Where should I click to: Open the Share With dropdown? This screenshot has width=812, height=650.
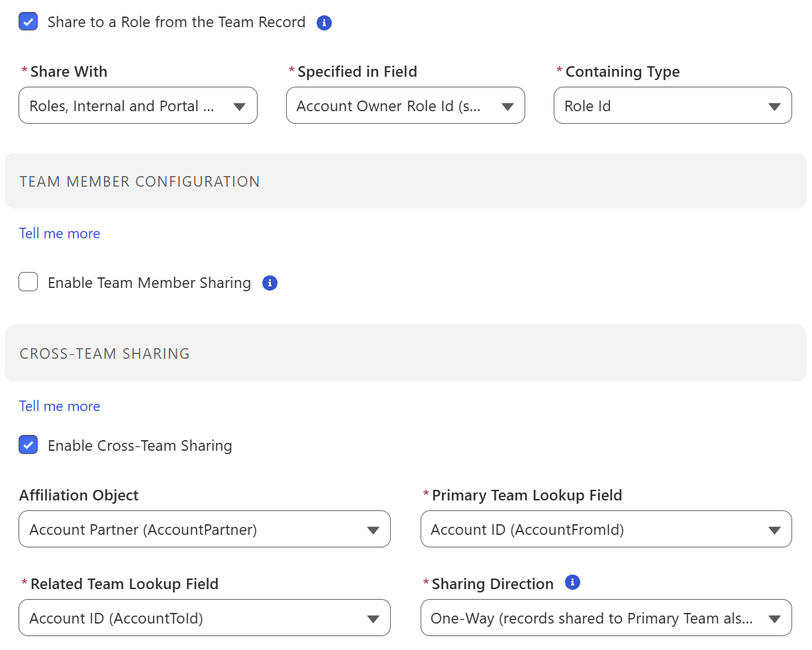138,105
